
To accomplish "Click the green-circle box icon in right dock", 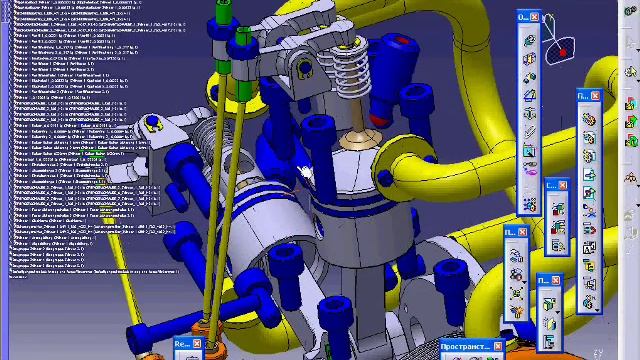I will click(x=631, y=140).
